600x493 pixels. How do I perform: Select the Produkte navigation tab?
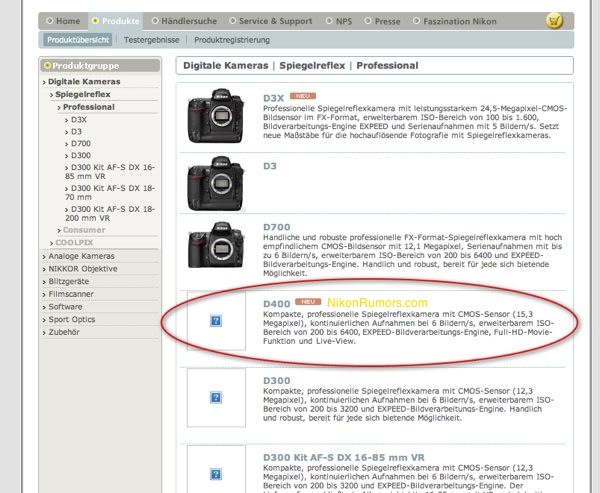(x=116, y=21)
